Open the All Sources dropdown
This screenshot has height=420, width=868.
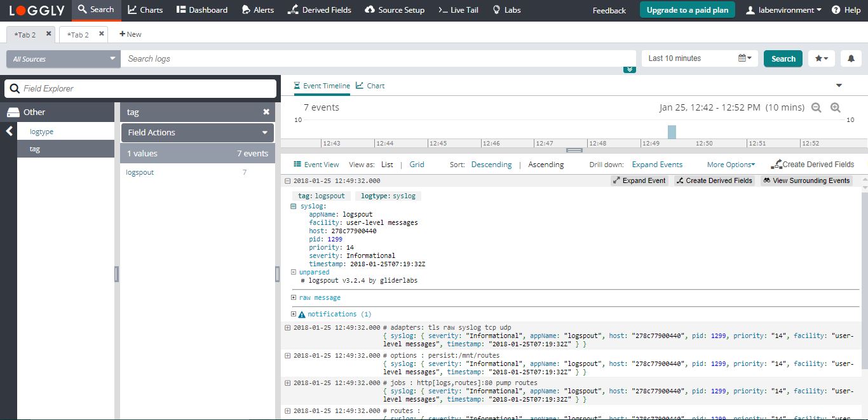[63, 59]
